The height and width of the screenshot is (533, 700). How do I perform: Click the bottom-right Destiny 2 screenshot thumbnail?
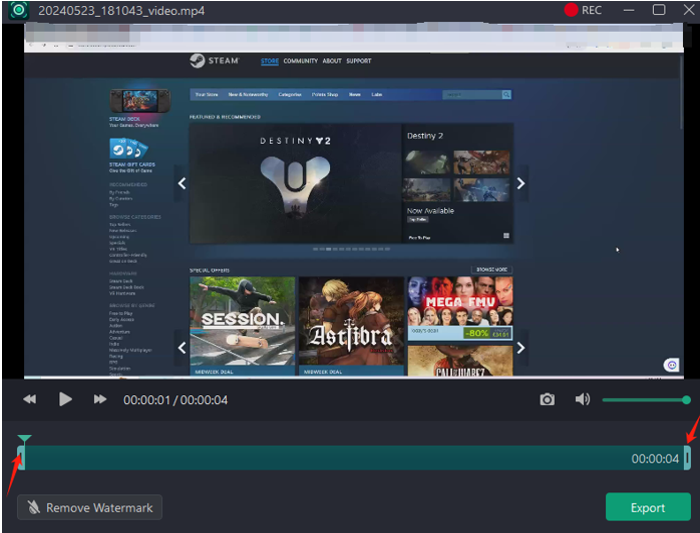[481, 190]
